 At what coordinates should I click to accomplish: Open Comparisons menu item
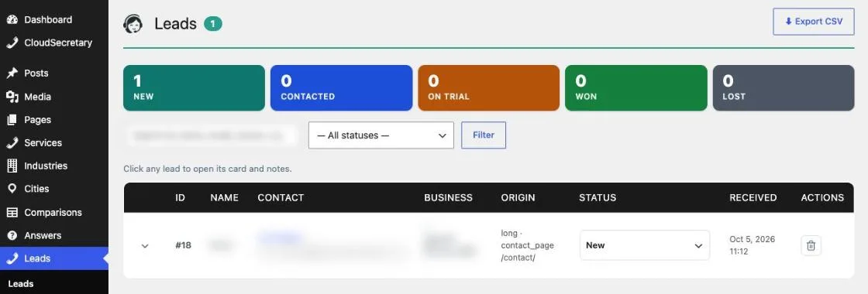click(x=54, y=212)
